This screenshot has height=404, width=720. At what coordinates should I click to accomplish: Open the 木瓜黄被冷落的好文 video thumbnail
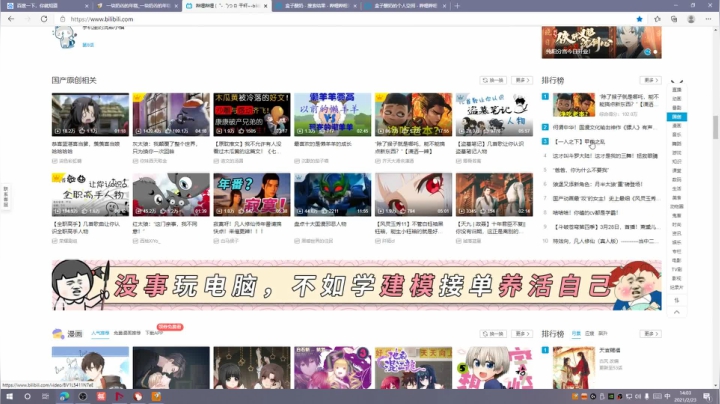pos(252,114)
